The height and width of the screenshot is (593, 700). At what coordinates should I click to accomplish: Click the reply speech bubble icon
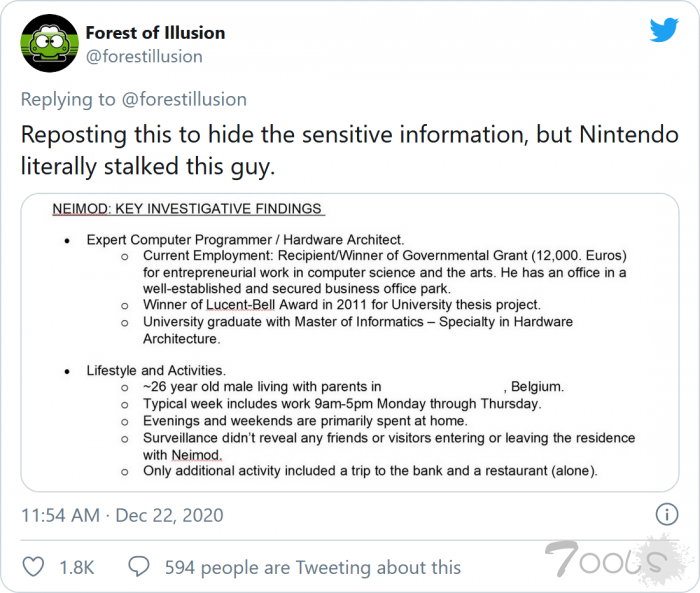point(140,567)
